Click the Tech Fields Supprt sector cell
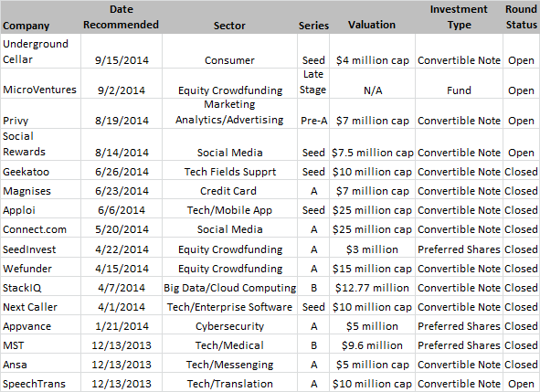The image size is (540, 392). [x=229, y=172]
